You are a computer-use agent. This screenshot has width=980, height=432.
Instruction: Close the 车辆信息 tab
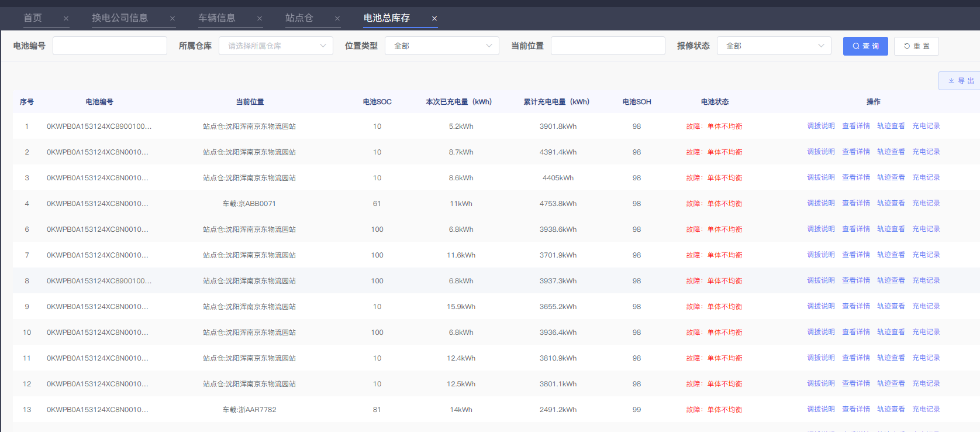[260, 19]
